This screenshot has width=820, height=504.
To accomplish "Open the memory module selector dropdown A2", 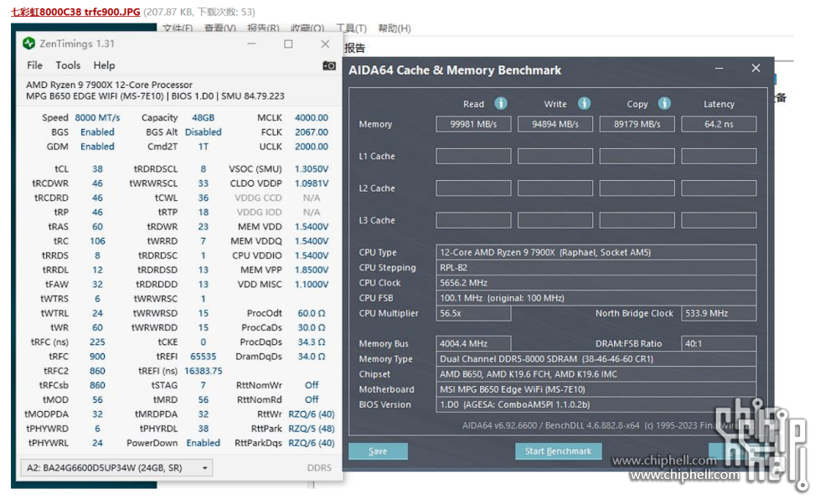I will [x=116, y=467].
